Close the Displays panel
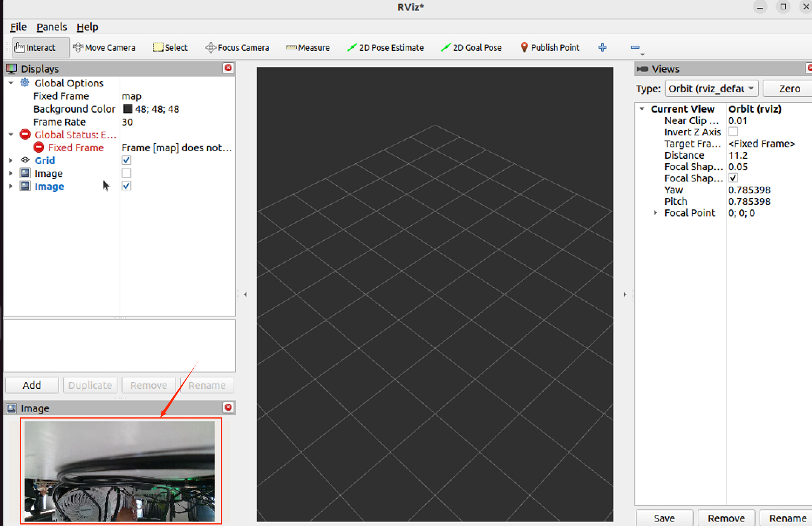 (x=228, y=68)
